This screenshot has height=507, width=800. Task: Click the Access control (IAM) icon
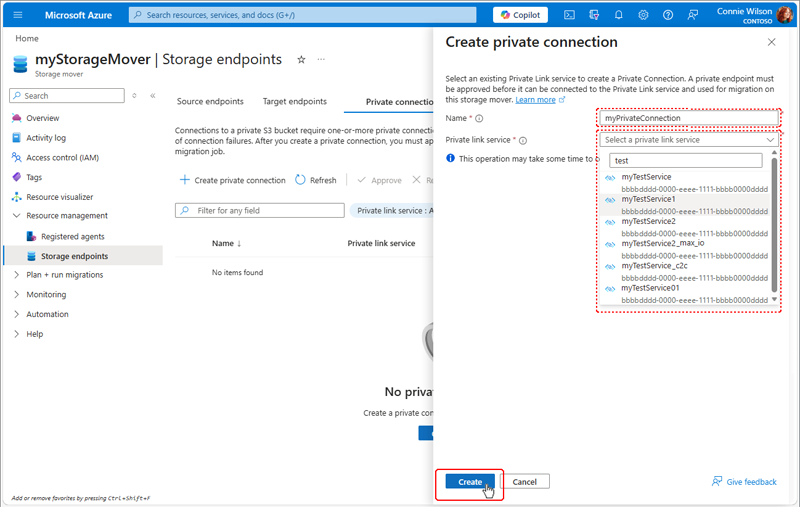click(16, 157)
